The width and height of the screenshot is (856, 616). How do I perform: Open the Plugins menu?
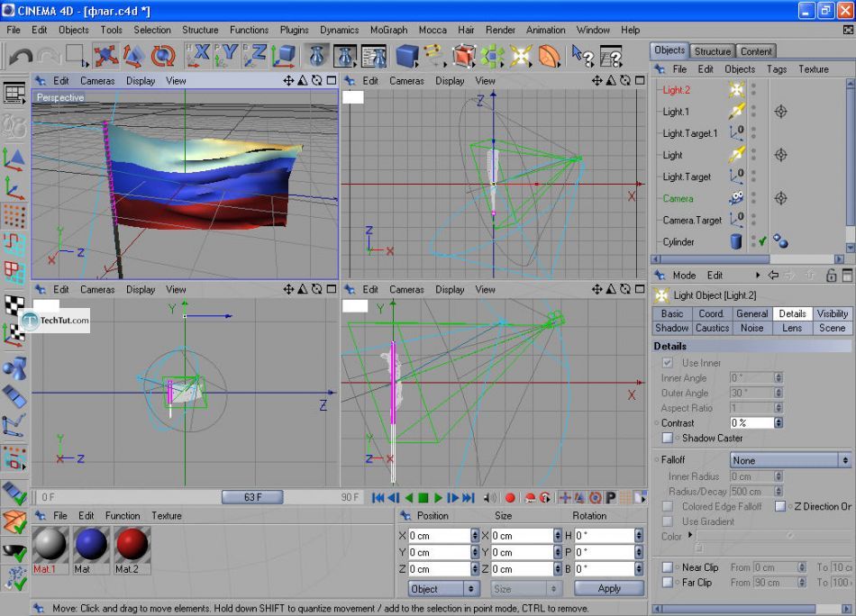click(x=294, y=30)
